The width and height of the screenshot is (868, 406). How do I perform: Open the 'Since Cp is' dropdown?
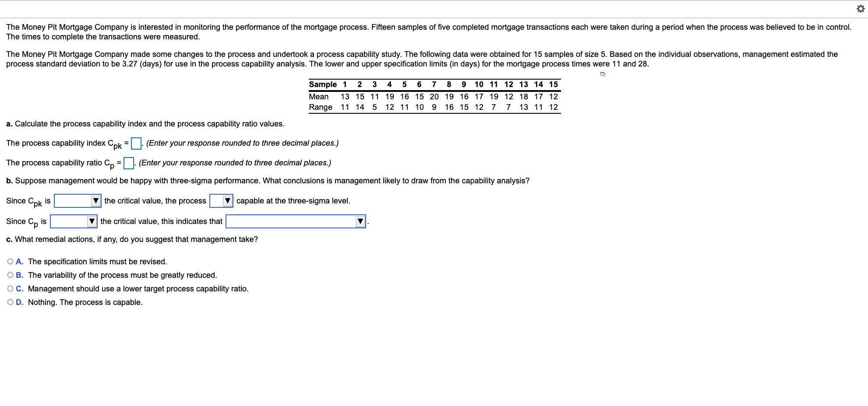(72, 221)
